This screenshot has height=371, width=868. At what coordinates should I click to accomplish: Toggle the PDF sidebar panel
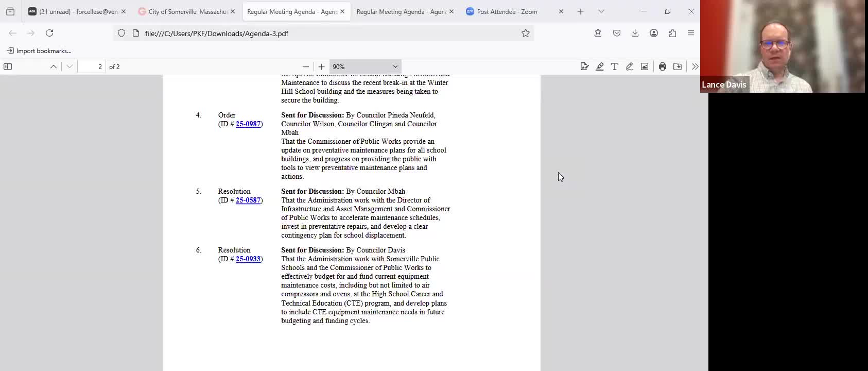8,66
